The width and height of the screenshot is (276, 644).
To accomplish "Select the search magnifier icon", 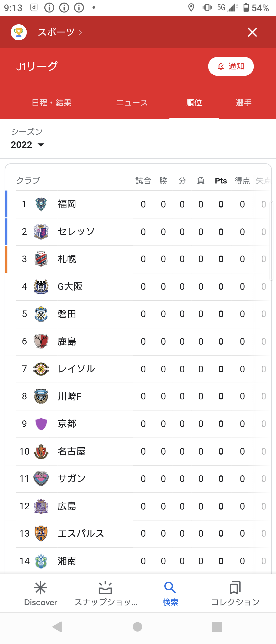I will click(x=170, y=588).
